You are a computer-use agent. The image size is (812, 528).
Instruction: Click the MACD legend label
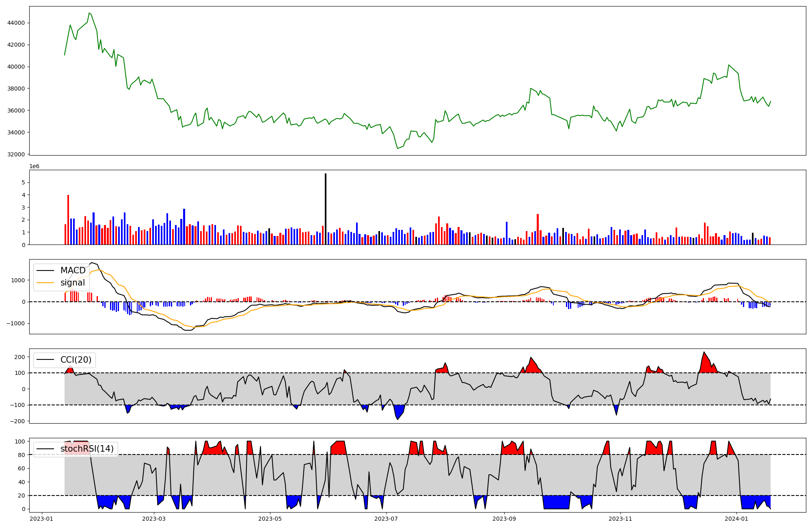point(73,270)
